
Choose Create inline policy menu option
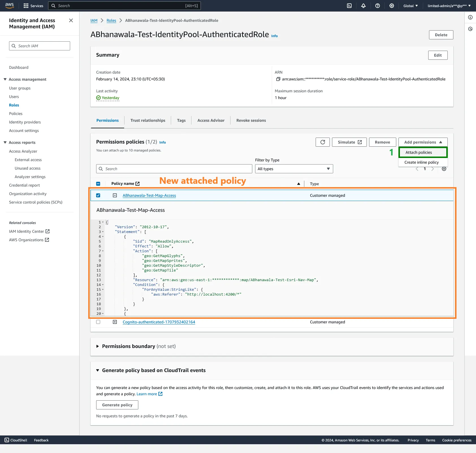tap(423, 162)
